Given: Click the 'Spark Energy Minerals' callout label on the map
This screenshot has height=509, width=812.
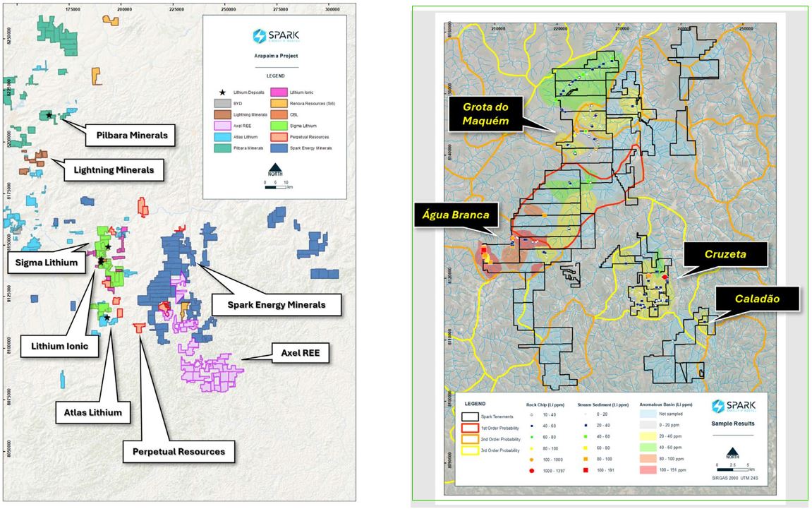Looking at the screenshot, I should [x=277, y=305].
